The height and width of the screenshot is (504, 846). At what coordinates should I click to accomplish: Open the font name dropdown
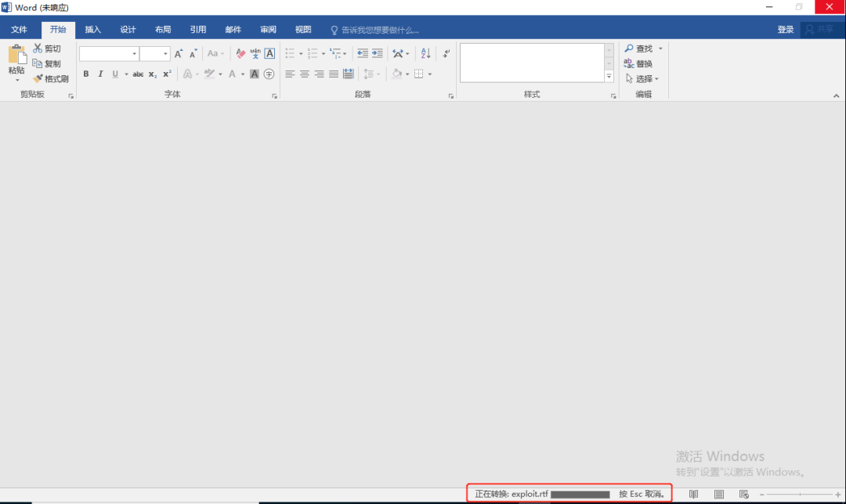134,54
